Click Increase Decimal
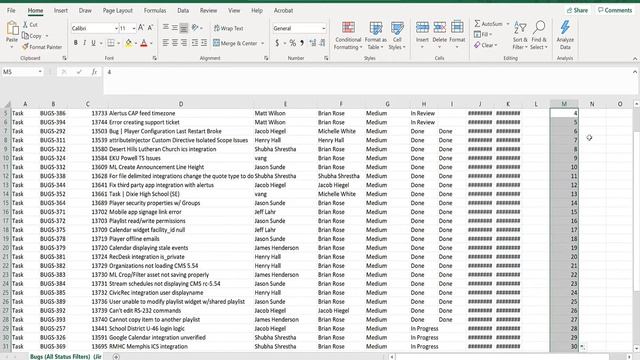The width and height of the screenshot is (640, 360). coord(313,43)
